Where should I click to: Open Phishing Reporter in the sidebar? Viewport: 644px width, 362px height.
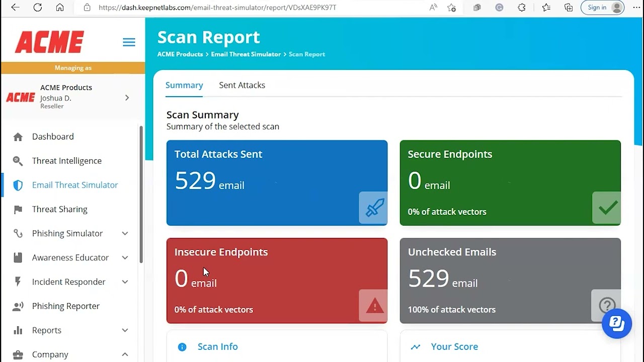point(66,306)
